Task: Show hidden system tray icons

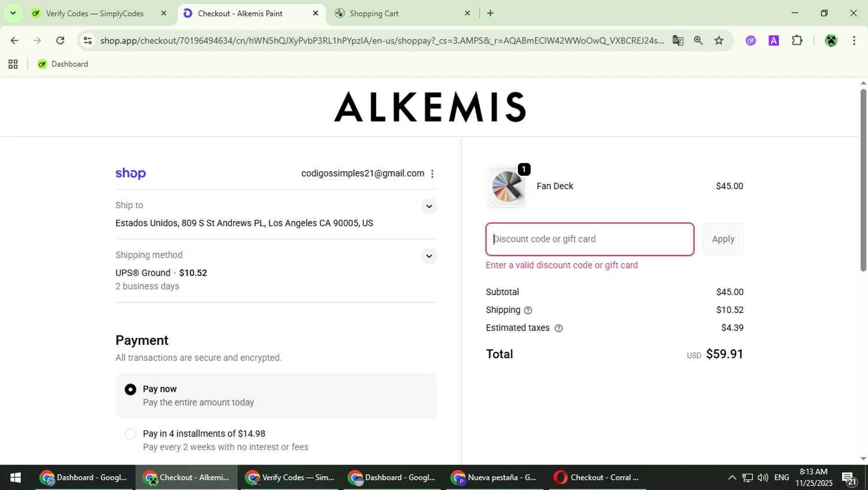Action: click(732, 477)
